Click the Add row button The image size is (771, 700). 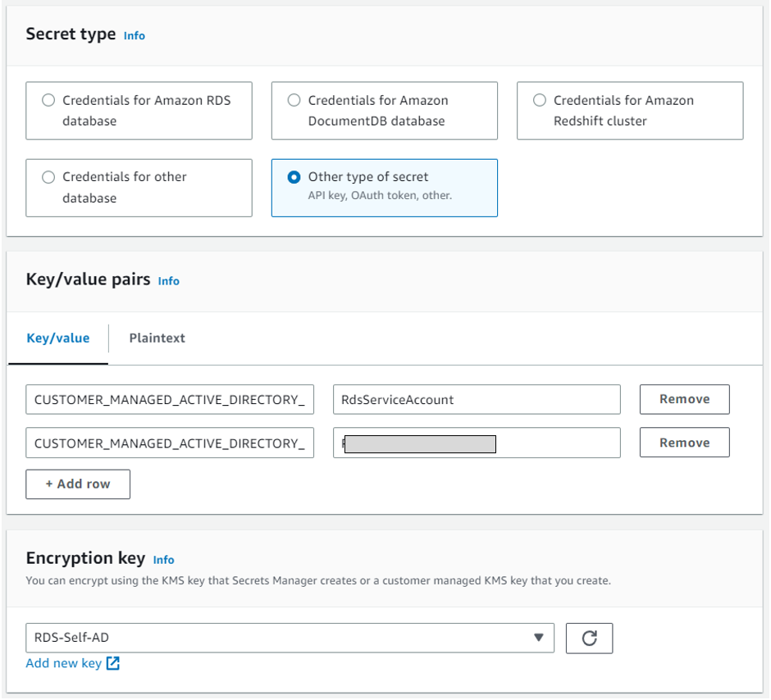[78, 484]
